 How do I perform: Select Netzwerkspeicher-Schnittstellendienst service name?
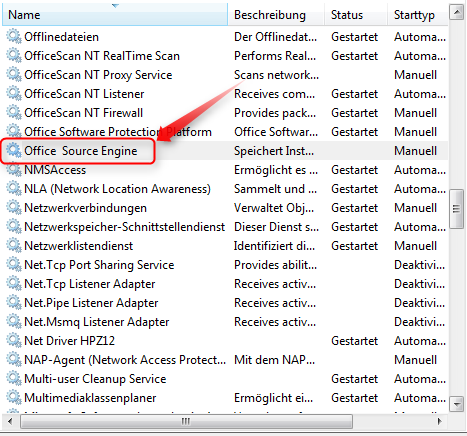coord(125,227)
